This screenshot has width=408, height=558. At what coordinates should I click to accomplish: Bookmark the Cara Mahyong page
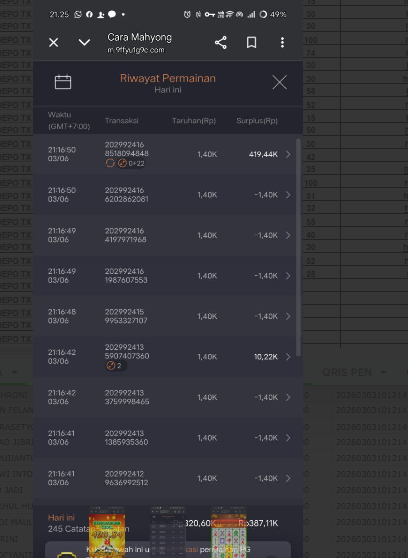point(251,43)
